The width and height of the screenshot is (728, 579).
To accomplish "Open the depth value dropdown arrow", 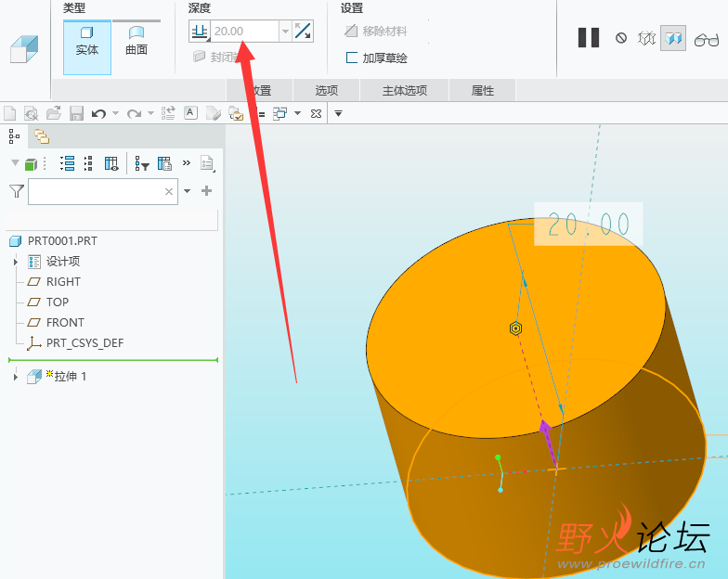I will click(x=285, y=32).
